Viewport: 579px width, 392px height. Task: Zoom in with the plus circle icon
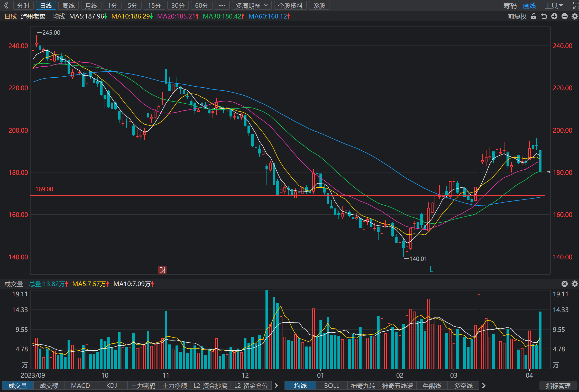click(x=554, y=16)
